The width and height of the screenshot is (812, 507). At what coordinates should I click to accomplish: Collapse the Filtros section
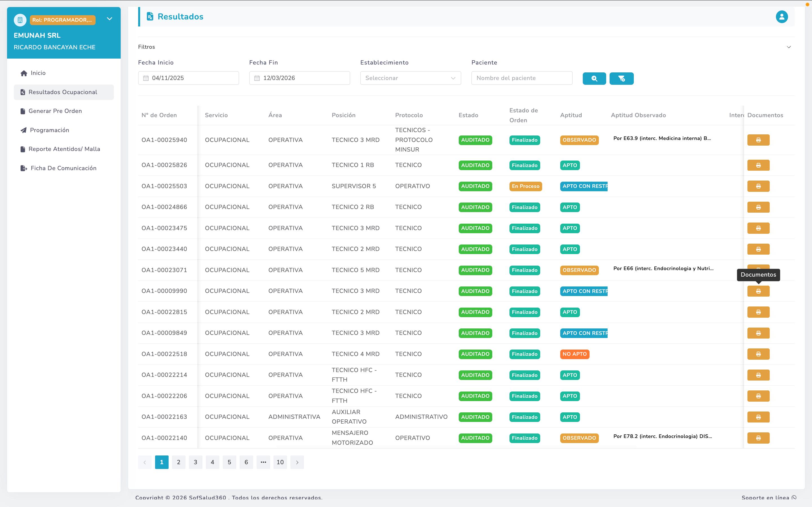click(789, 47)
